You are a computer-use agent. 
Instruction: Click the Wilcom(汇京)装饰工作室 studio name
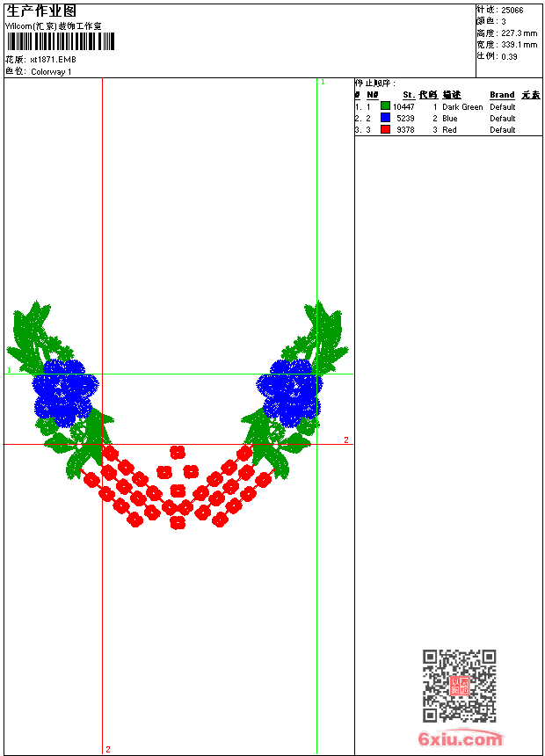pos(54,26)
